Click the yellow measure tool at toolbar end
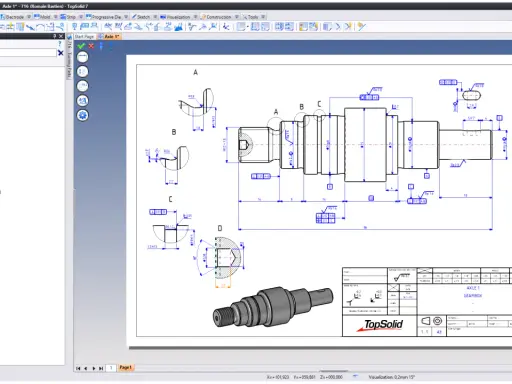The image size is (512, 384). [x=361, y=27]
